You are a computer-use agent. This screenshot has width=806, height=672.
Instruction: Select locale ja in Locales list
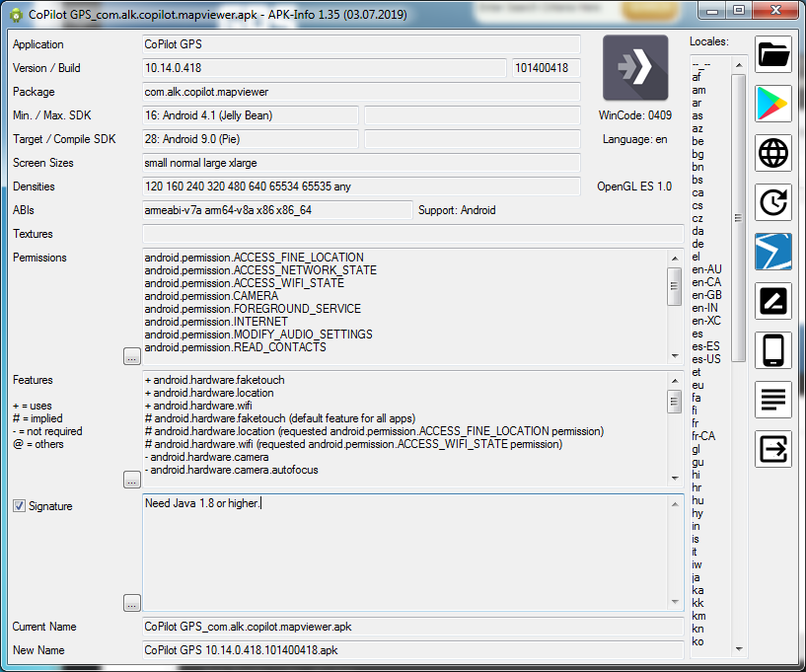696,577
